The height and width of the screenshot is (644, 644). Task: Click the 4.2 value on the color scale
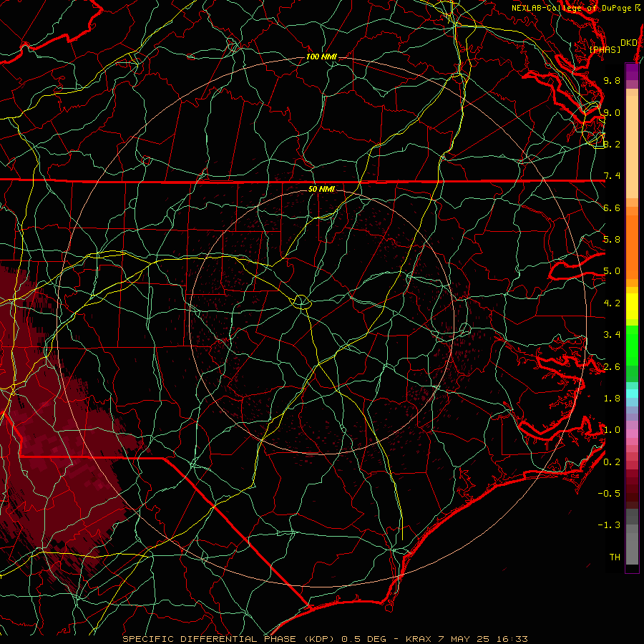tap(612, 303)
